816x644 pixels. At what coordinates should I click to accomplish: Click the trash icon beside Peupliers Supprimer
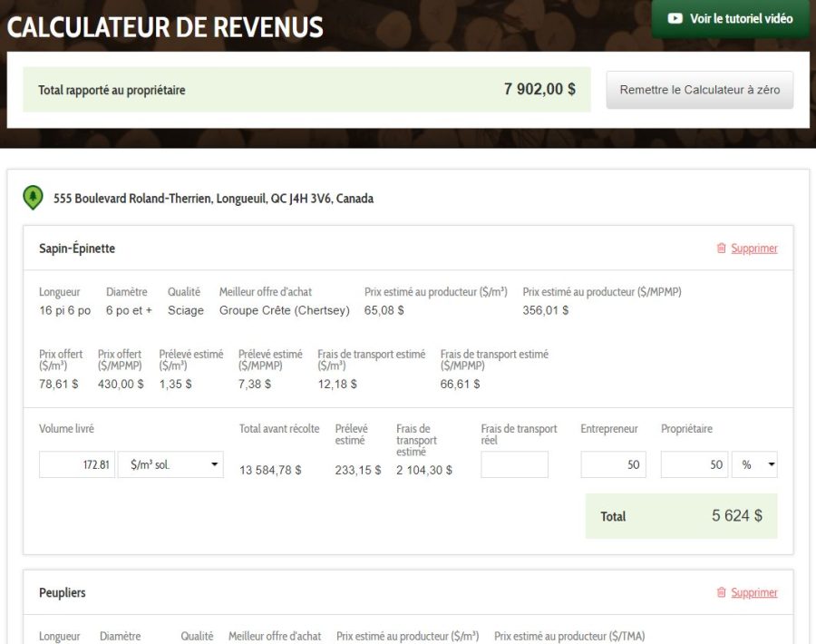click(x=721, y=592)
